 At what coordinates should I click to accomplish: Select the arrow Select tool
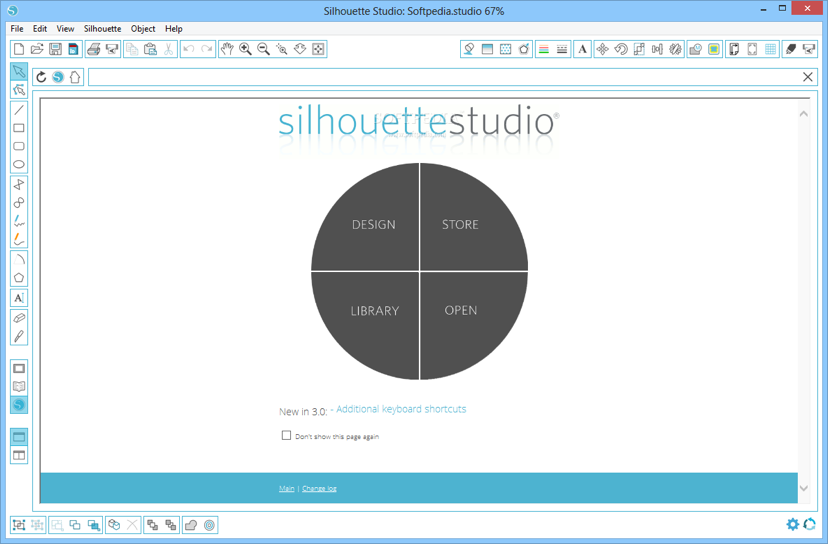pyautogui.click(x=19, y=71)
